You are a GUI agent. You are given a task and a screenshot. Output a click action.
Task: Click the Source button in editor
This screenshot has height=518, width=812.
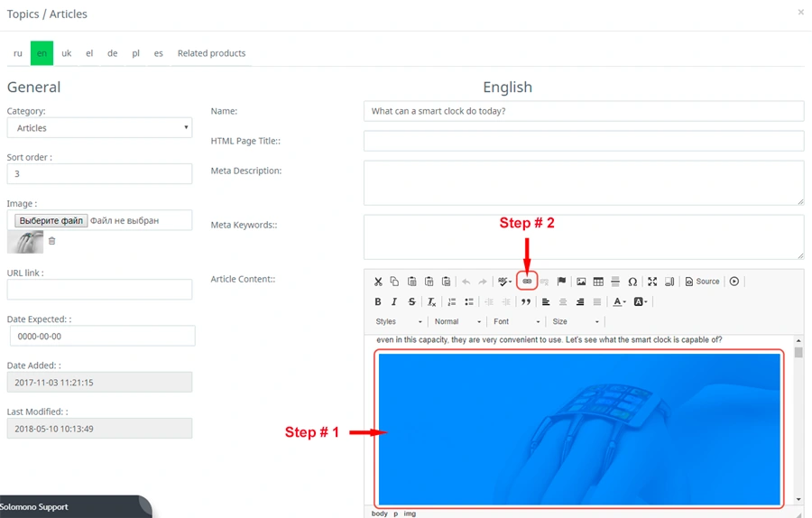[x=702, y=282]
